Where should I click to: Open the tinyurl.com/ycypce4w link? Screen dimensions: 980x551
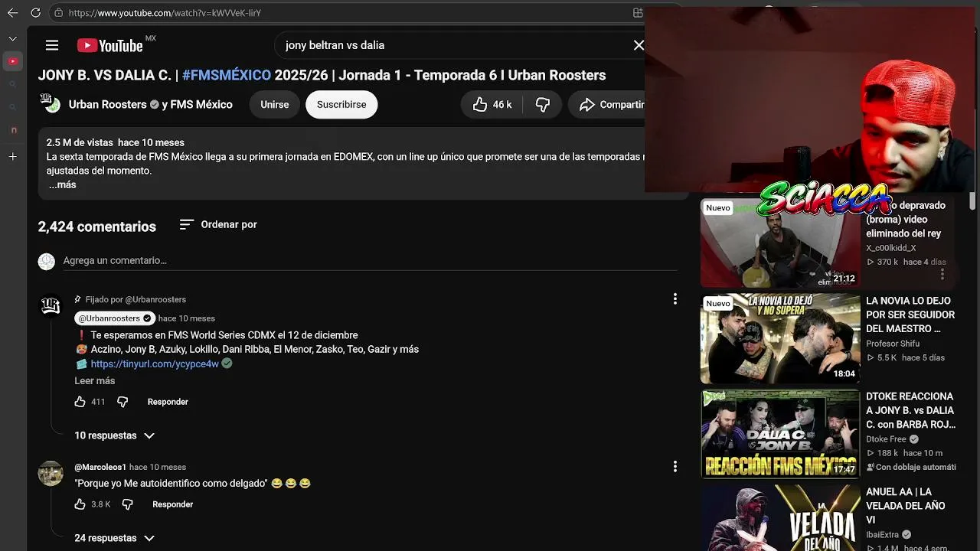(x=155, y=364)
